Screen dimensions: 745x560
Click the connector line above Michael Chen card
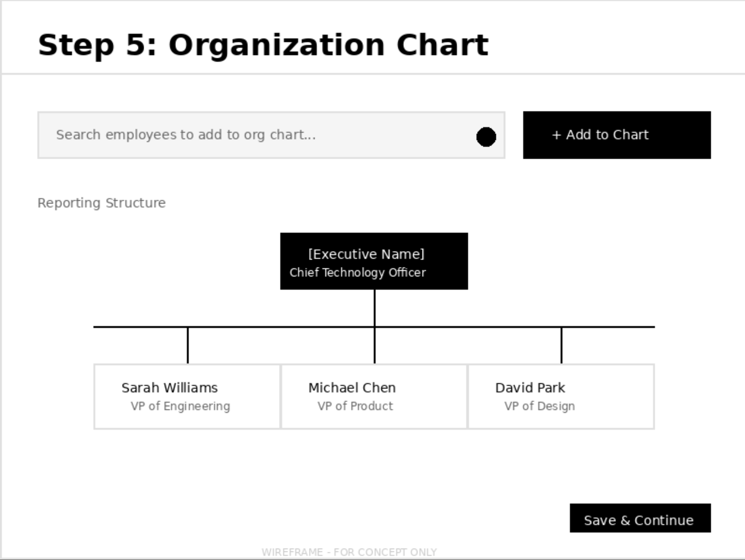[x=375, y=346]
